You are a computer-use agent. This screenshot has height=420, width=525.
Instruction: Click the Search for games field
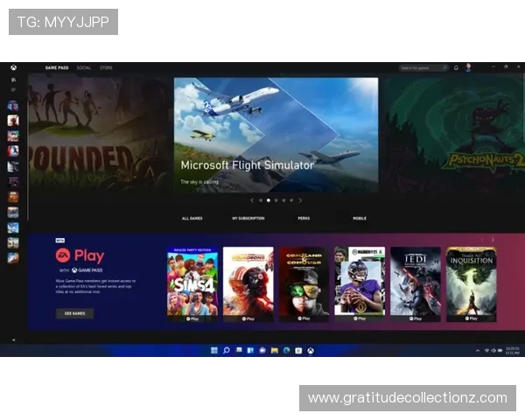tap(421, 67)
